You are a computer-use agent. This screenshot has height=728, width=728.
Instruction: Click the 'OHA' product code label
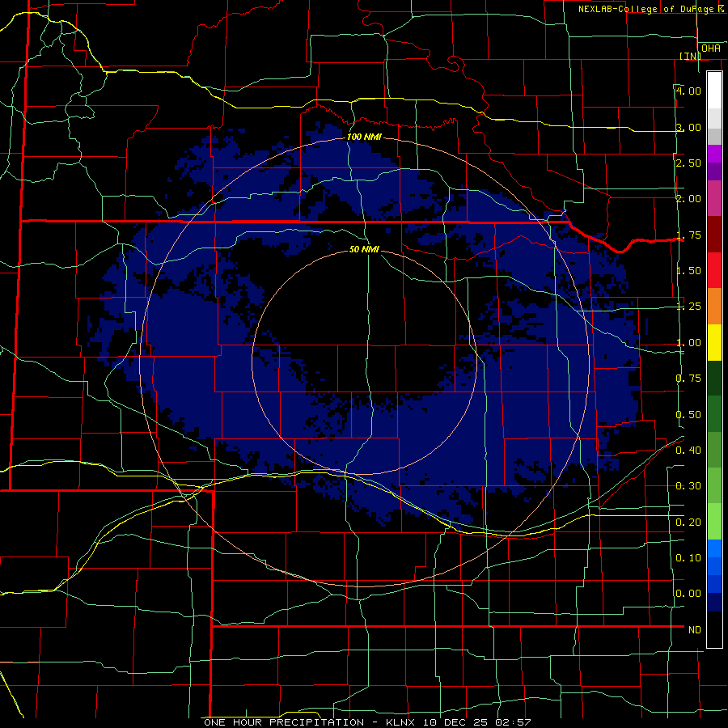coord(711,49)
